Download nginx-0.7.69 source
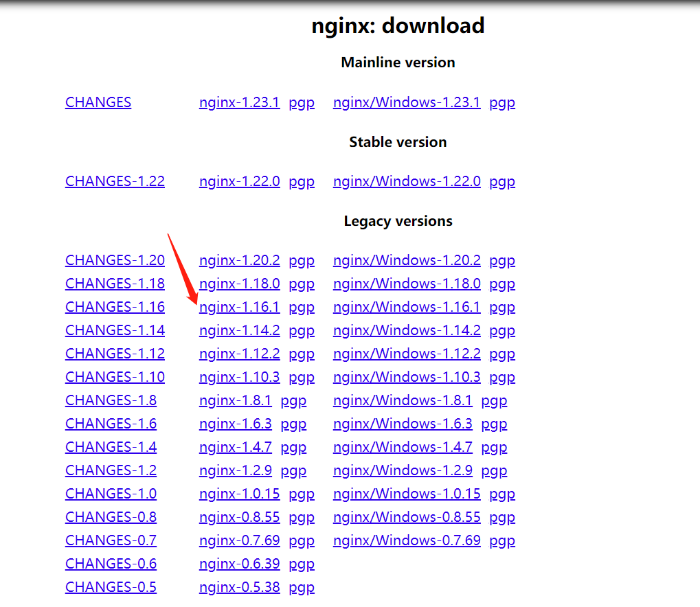The width and height of the screenshot is (700, 607). point(239,540)
